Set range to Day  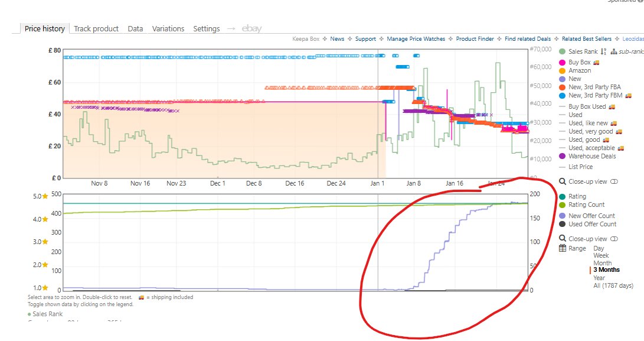click(599, 248)
